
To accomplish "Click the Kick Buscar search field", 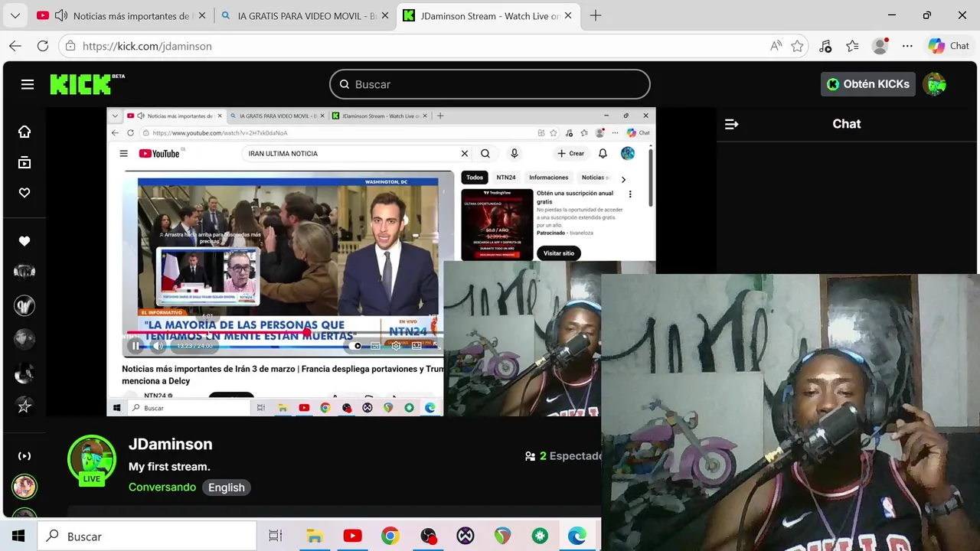I will click(490, 84).
